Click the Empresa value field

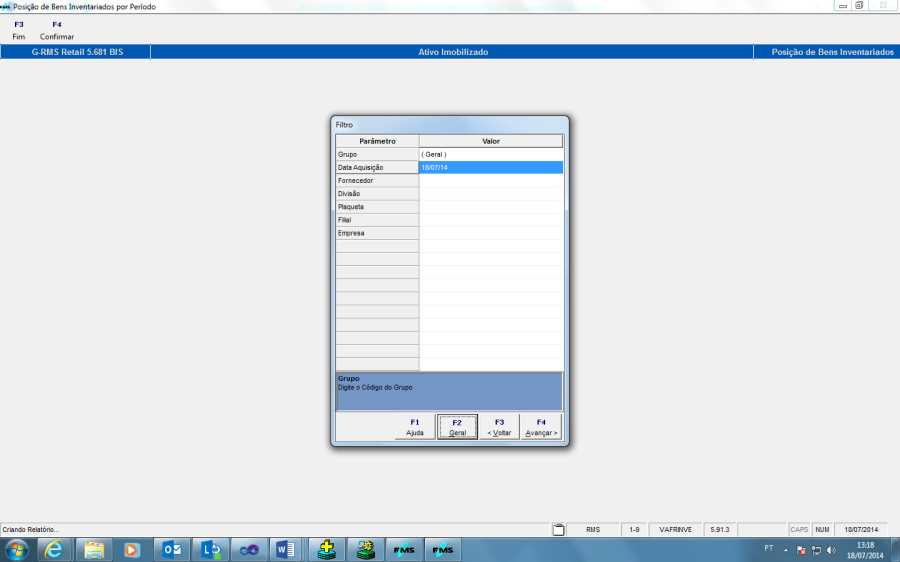click(491, 234)
